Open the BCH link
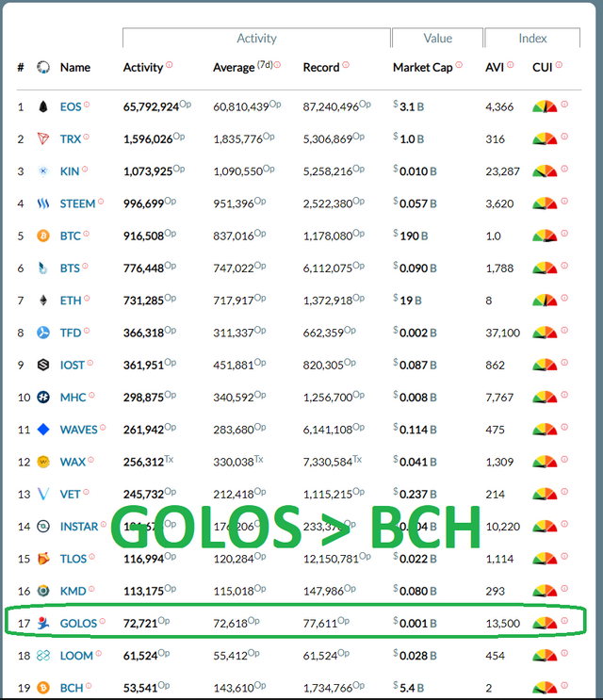The image size is (603, 700). pos(72,688)
